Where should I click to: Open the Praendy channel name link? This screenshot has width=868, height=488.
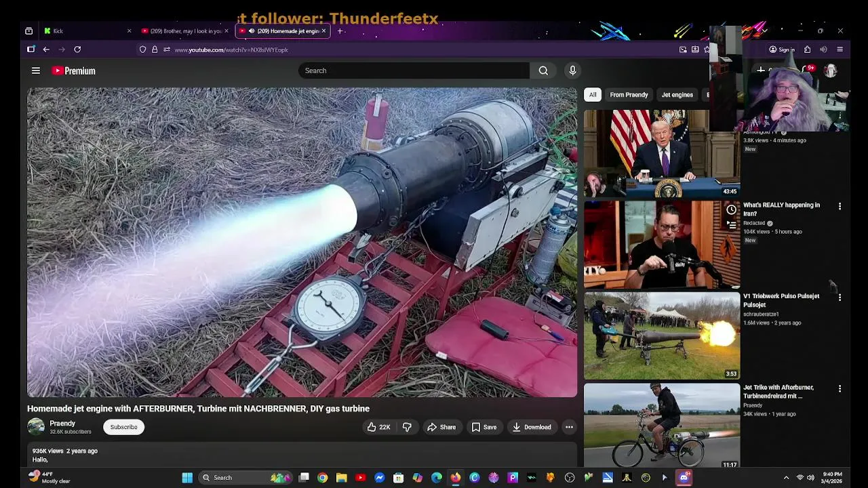click(62, 424)
